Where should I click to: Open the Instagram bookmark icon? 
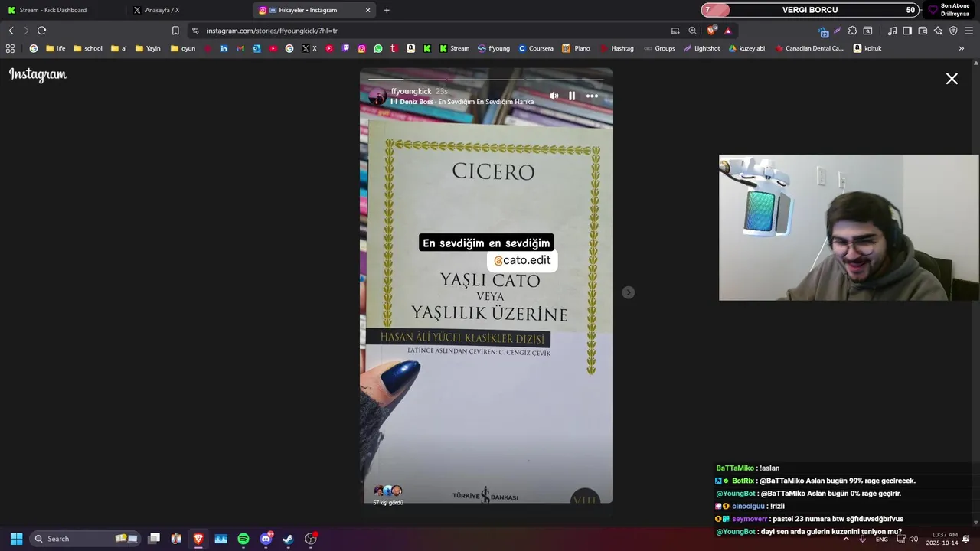tap(362, 48)
